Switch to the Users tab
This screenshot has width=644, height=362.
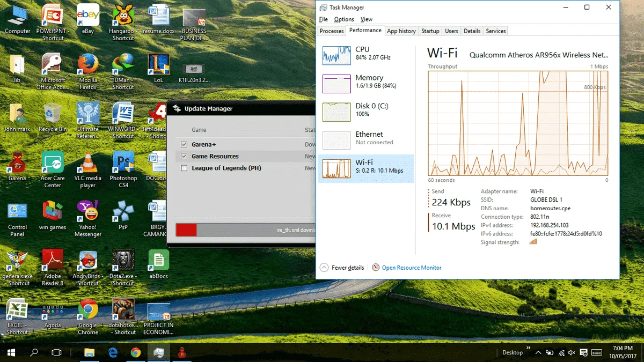point(452,31)
